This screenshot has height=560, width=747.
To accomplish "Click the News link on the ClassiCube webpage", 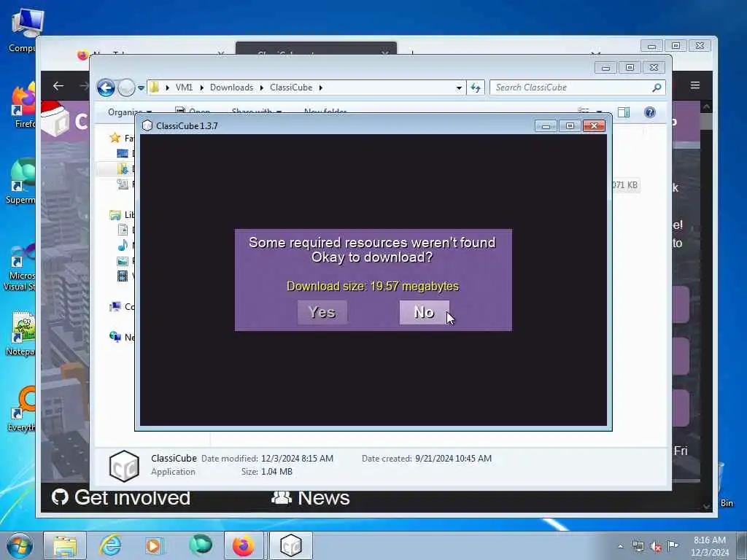I will (x=311, y=497).
